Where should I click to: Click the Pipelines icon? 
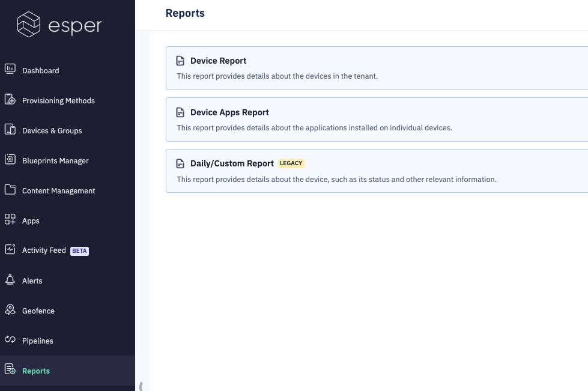click(10, 341)
